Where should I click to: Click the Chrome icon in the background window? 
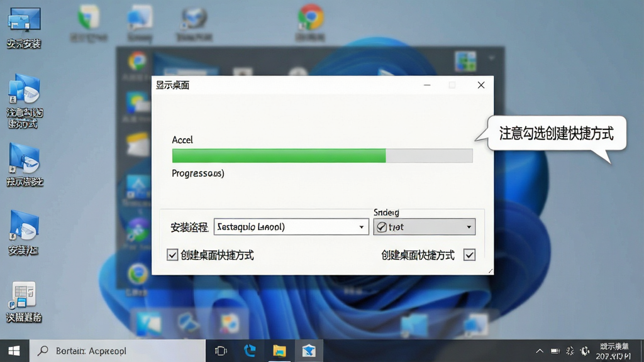click(137, 61)
